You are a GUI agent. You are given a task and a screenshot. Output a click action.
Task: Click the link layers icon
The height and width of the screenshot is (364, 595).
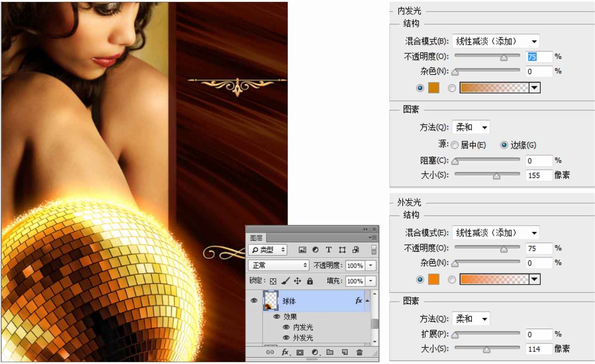[270, 352]
